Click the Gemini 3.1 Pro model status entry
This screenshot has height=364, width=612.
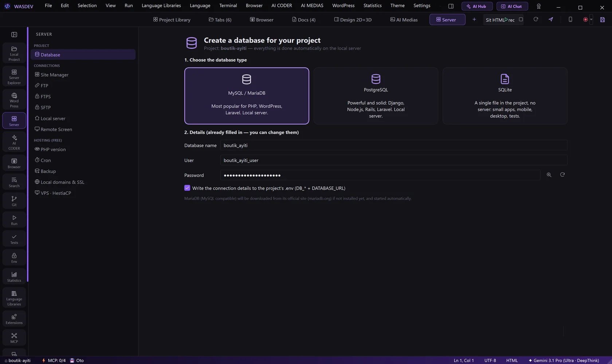click(564, 360)
